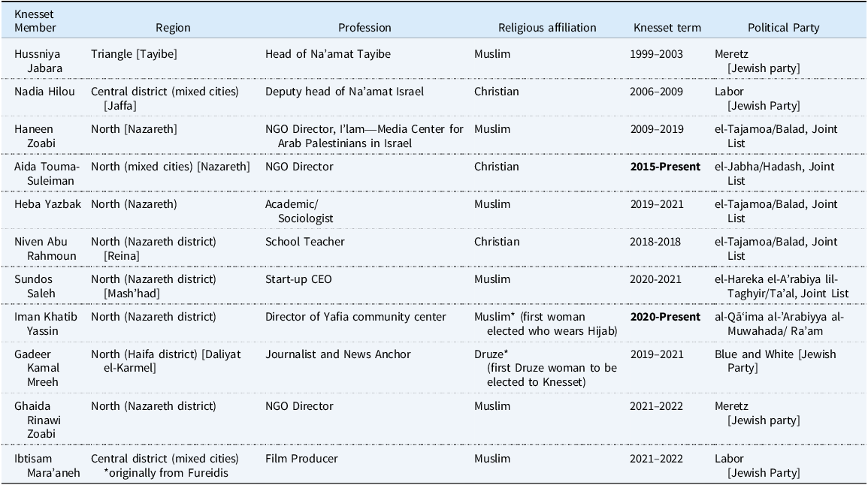
Task: Select the "Blue and White [Jewish Party]" cell
Action: (x=775, y=361)
